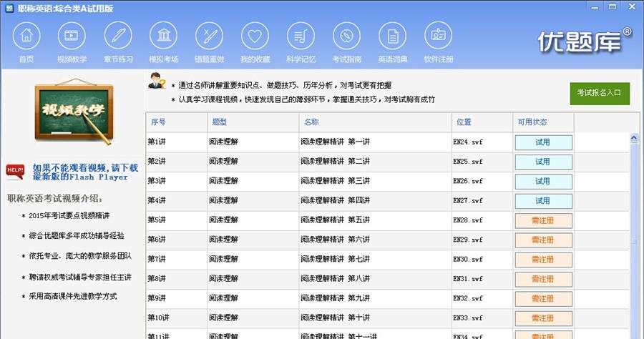Image resolution: width=644 pixels, height=339 pixels.
Task: Select row 阅读理解精讲 第四讲
Action: tap(387, 201)
